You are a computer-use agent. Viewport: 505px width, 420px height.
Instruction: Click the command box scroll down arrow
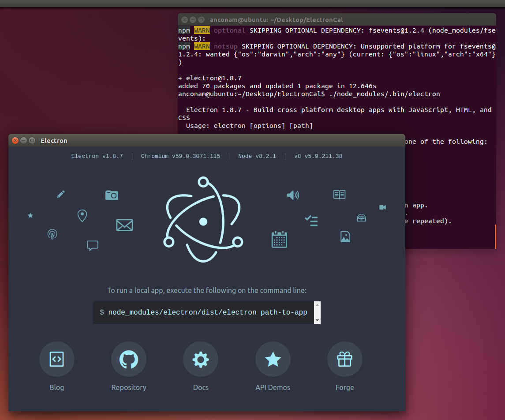point(317,320)
